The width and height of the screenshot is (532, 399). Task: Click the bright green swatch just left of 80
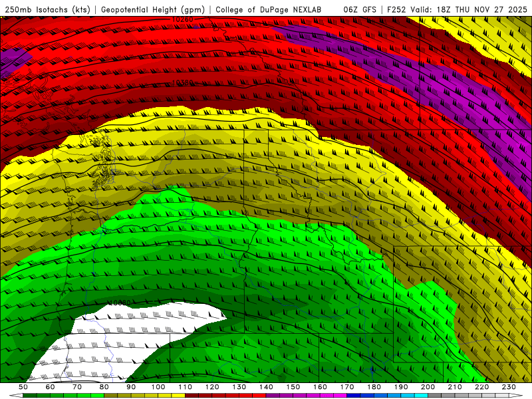(97, 396)
